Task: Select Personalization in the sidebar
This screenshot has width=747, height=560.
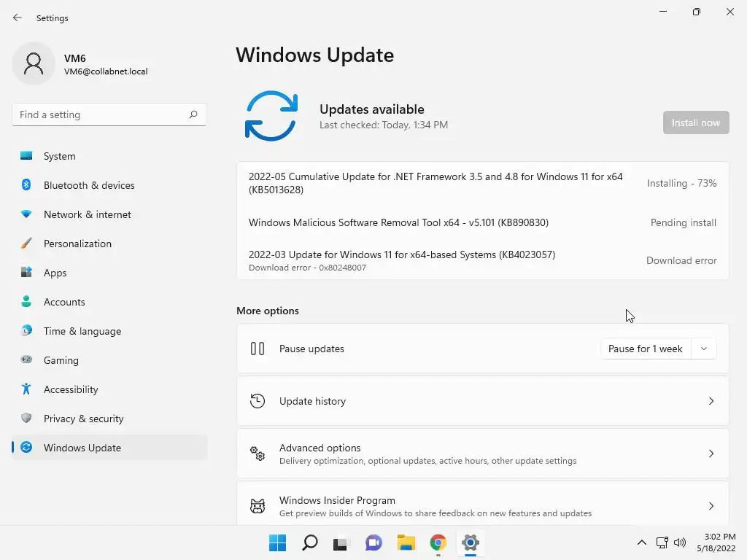Action: pos(109,244)
